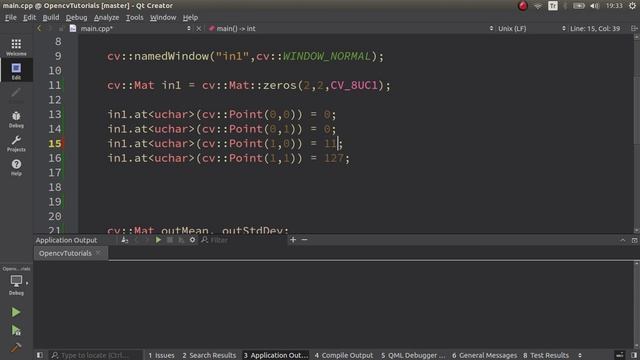Expand kit selector arrow beside Debug

(27, 282)
